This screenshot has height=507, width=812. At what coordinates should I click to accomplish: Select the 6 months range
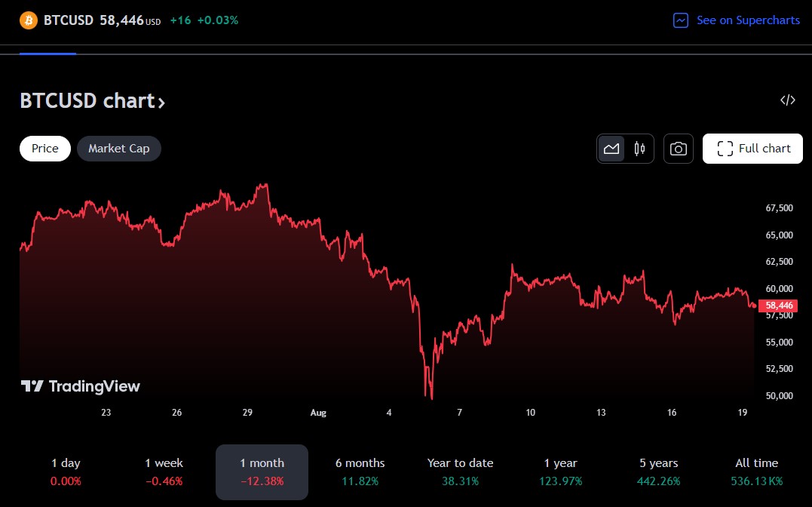coord(360,472)
